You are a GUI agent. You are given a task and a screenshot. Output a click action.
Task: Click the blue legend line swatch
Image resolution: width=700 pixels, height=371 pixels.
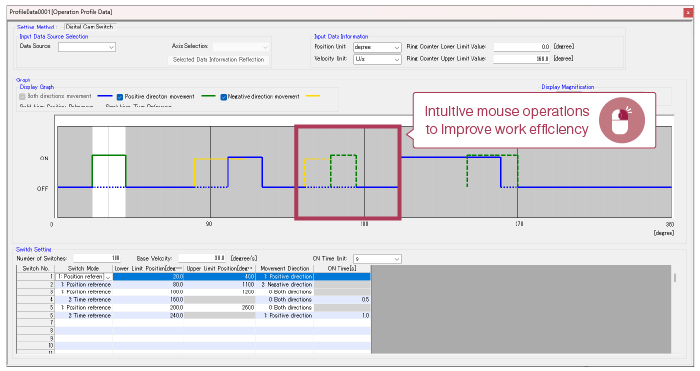tap(105, 96)
